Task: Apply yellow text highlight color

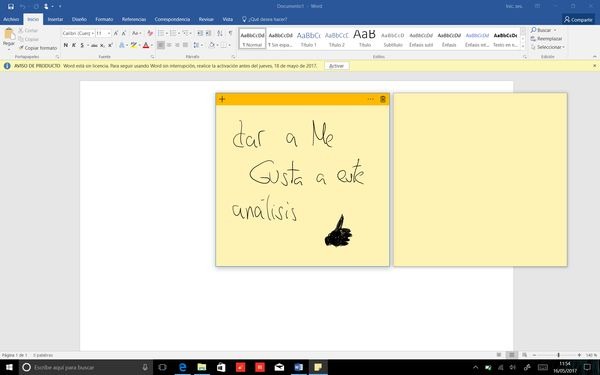Action: coord(133,45)
